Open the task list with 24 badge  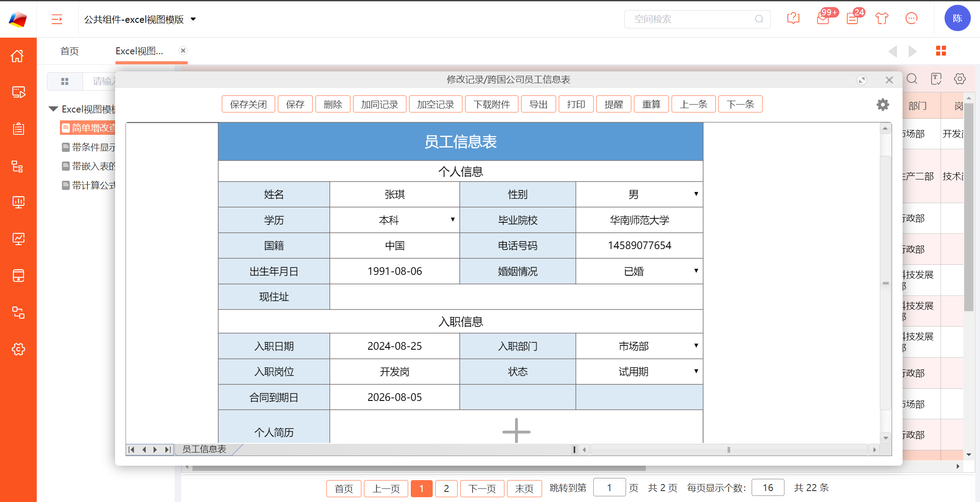852,18
